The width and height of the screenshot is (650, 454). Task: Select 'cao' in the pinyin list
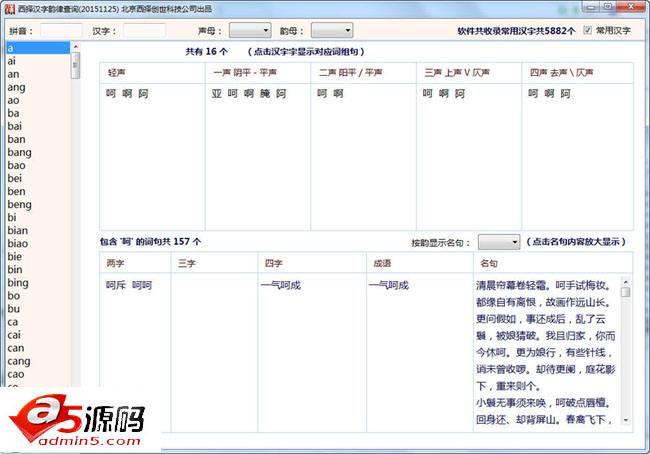pyautogui.click(x=38, y=374)
